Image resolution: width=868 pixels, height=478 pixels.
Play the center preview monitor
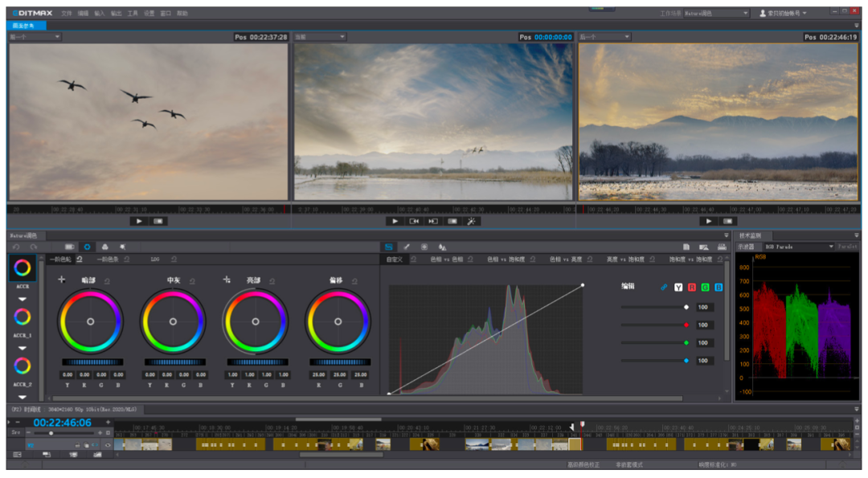point(395,221)
